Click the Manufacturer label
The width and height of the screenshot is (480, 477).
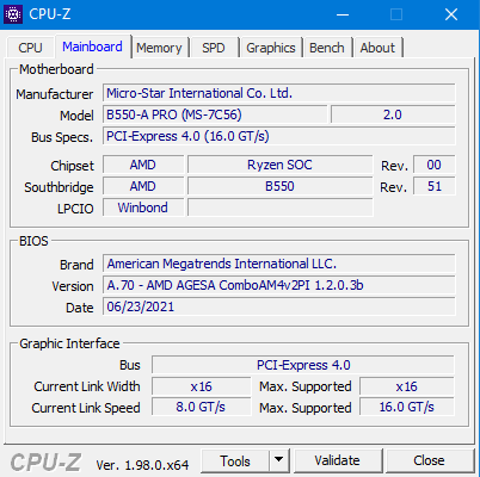pyautogui.click(x=55, y=94)
